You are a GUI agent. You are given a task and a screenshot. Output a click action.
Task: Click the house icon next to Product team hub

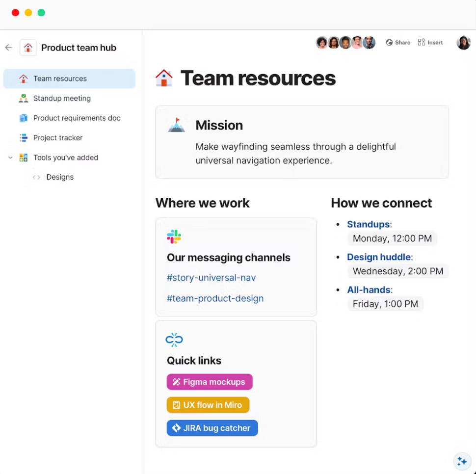click(28, 48)
